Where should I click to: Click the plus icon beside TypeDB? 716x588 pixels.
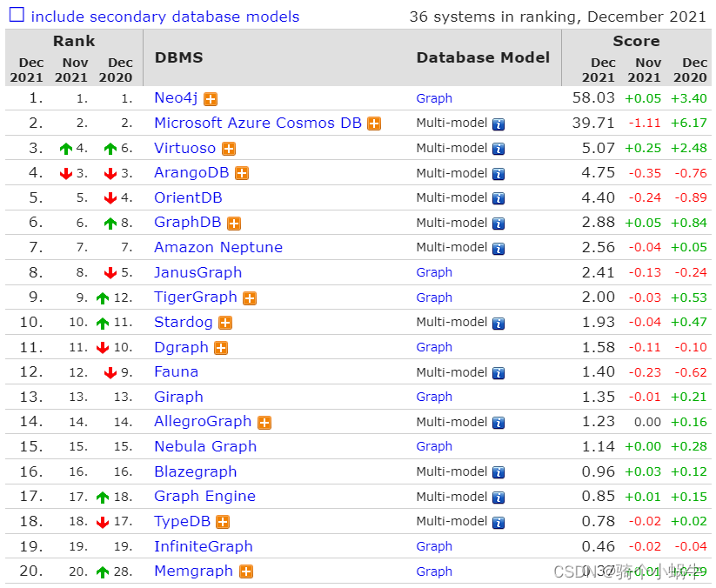tap(223, 522)
